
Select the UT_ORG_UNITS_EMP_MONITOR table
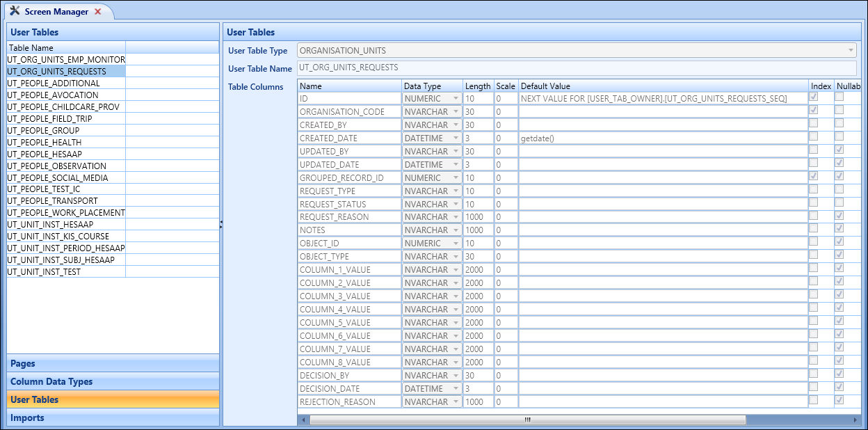pos(66,59)
